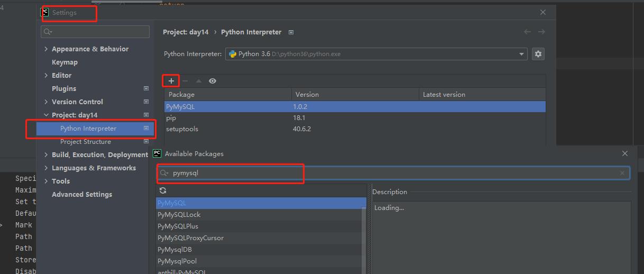
Task: Select the setuptools package row
Action: point(355,129)
